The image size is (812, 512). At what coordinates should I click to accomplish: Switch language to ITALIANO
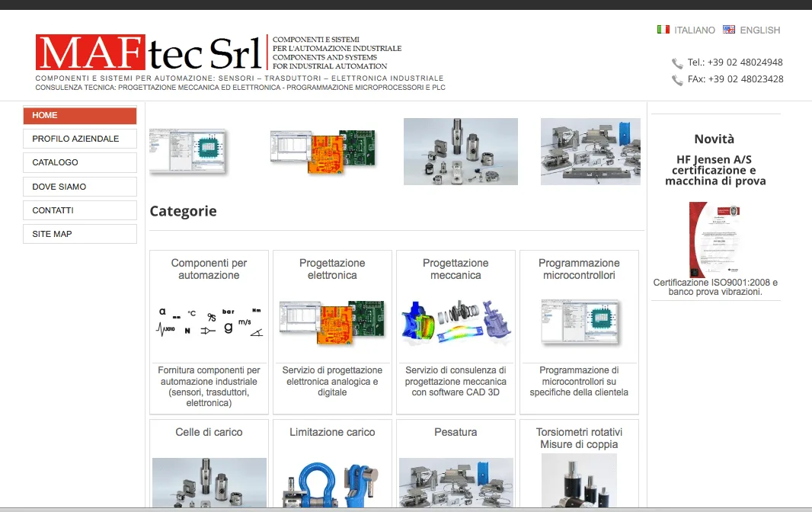tap(695, 30)
